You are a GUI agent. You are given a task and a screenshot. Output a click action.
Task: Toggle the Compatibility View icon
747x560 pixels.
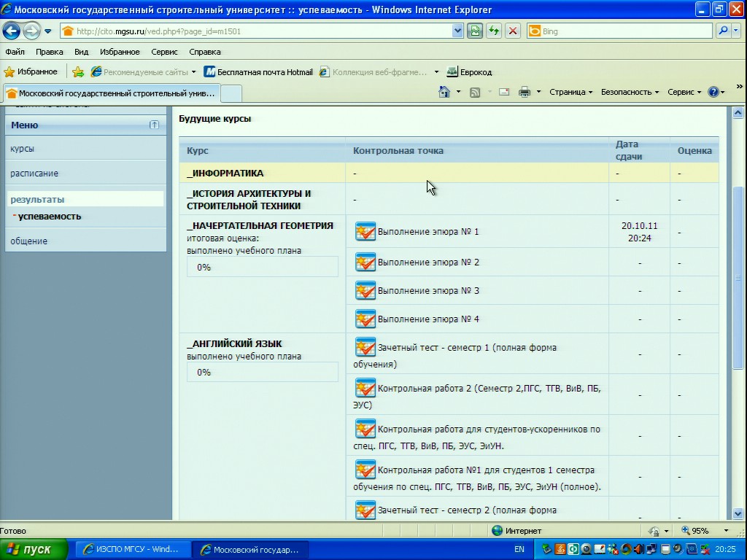[475, 31]
